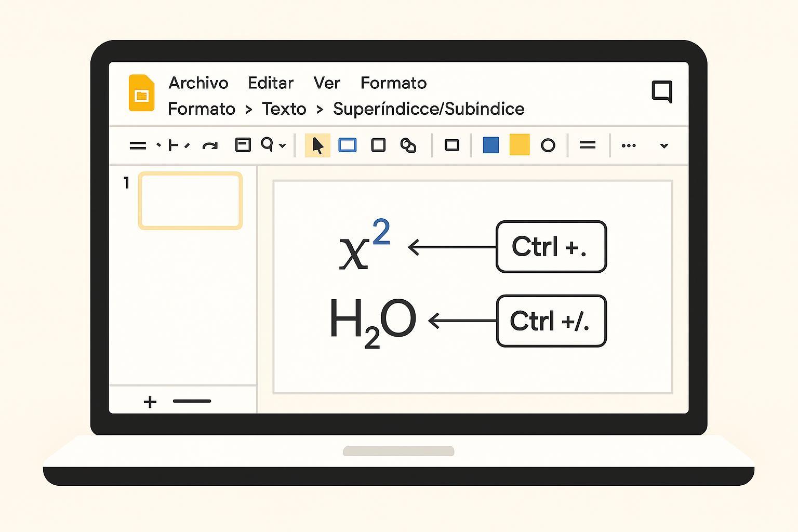798x532 pixels.
Task: Click the magnifier zoom icon
Action: [x=267, y=144]
